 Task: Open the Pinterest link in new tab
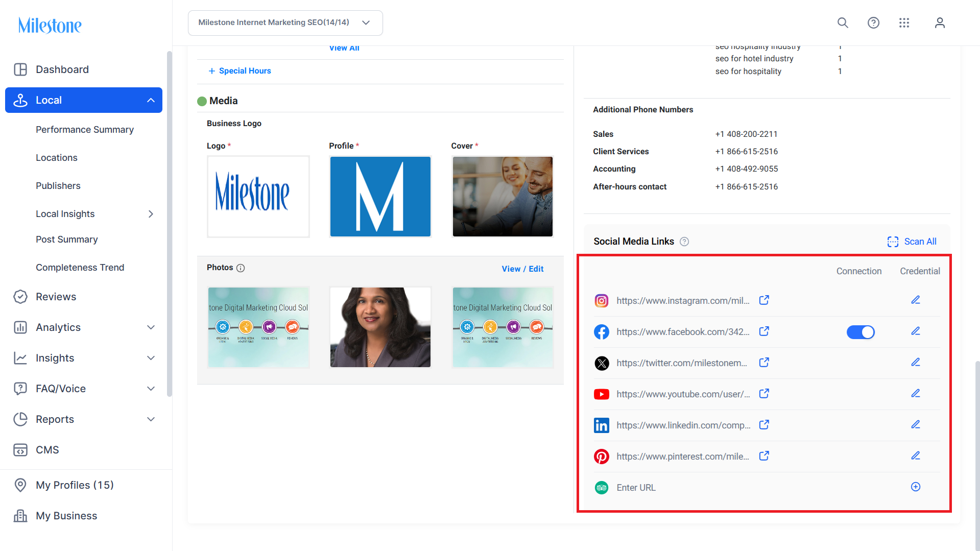(764, 456)
